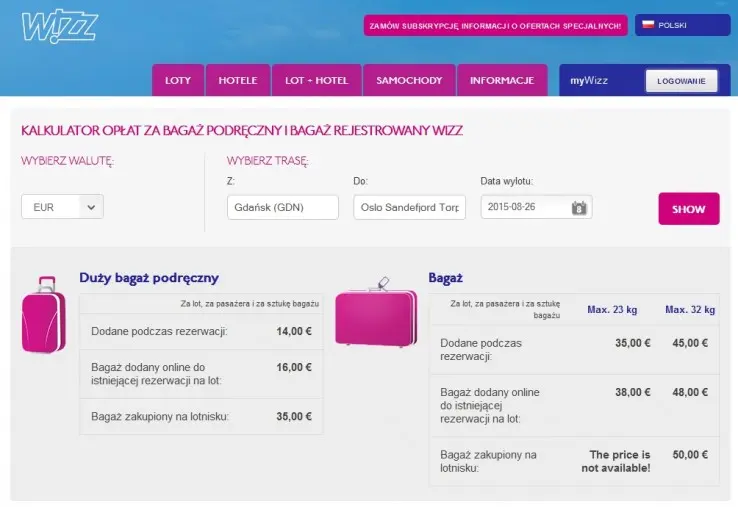The image size is (738, 507).
Task: Click the pink cabin trolley bag image
Action: 43,314
